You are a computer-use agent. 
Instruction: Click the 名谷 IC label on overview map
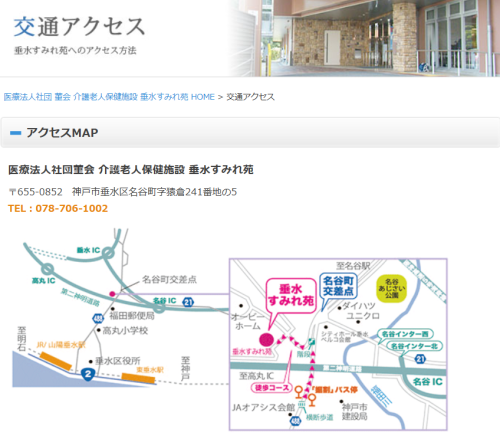click(164, 300)
